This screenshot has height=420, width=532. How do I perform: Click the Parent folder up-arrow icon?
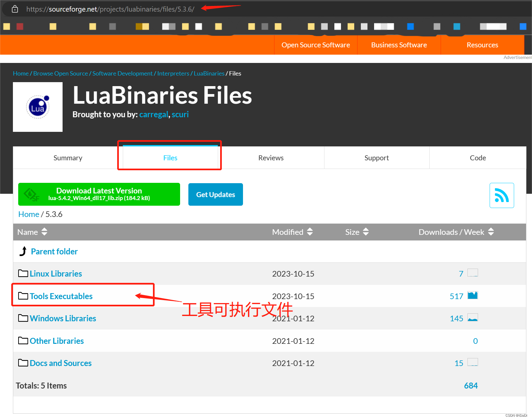[x=23, y=251]
